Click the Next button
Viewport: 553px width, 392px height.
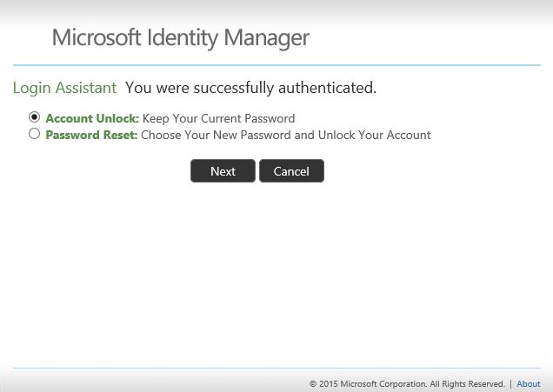pyautogui.click(x=223, y=171)
